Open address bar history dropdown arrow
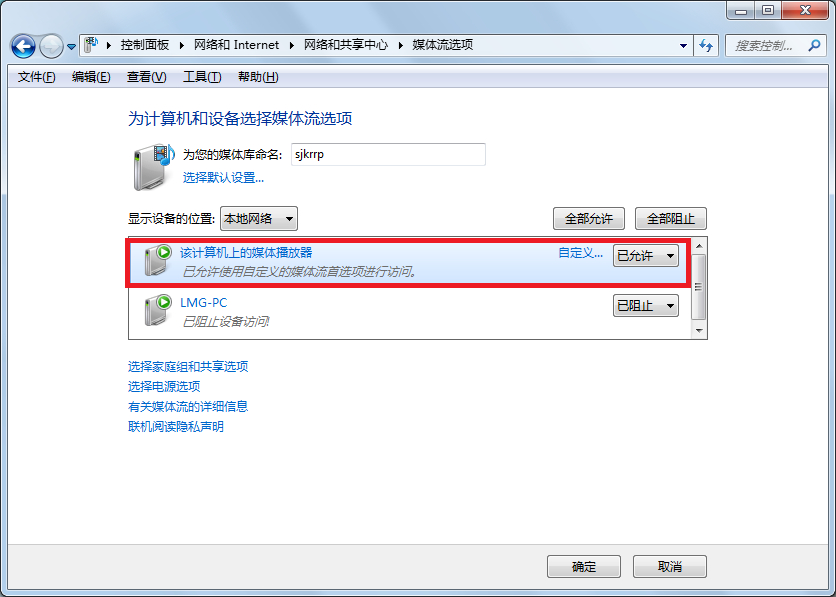The image size is (836, 597). click(683, 45)
